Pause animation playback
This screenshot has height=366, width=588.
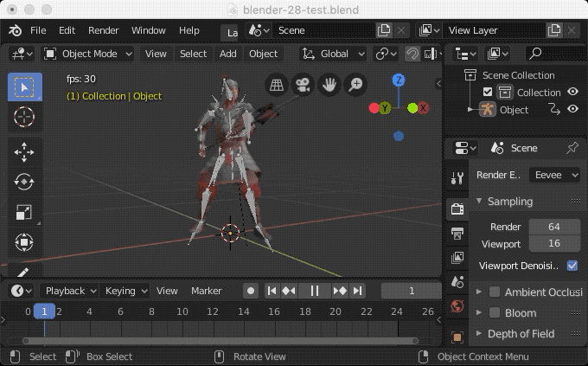point(314,291)
